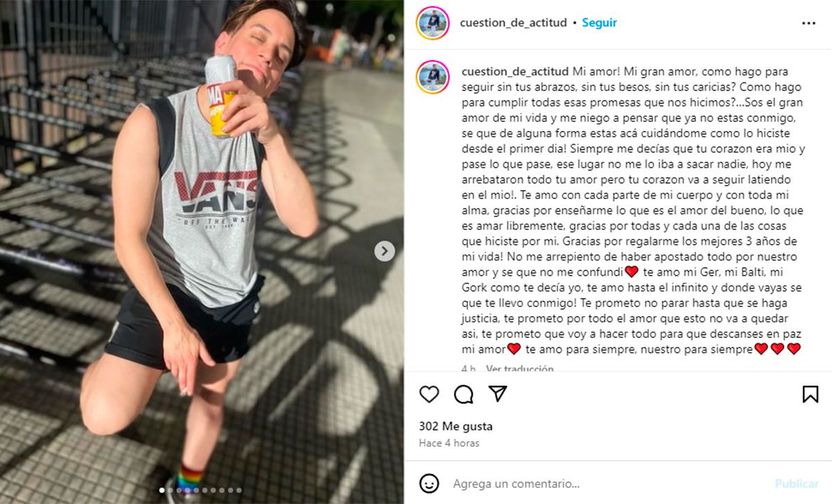Focus the Agrega un comentario field
Image resolution: width=832 pixels, height=504 pixels.
point(610,483)
